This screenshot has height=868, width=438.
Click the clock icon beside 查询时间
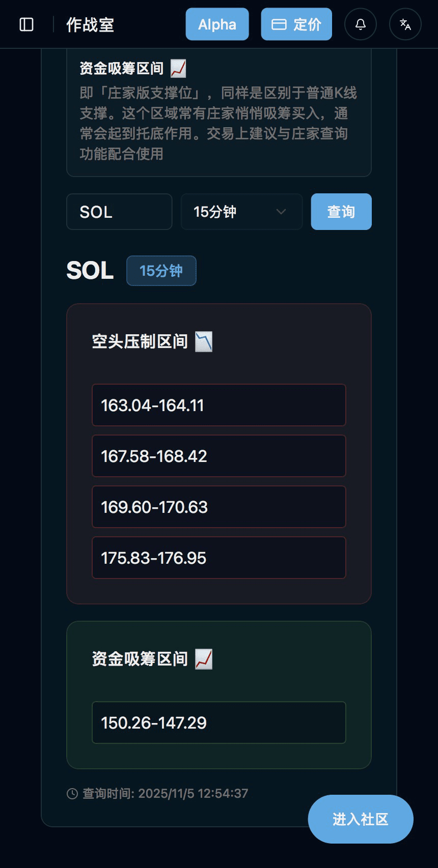click(72, 794)
